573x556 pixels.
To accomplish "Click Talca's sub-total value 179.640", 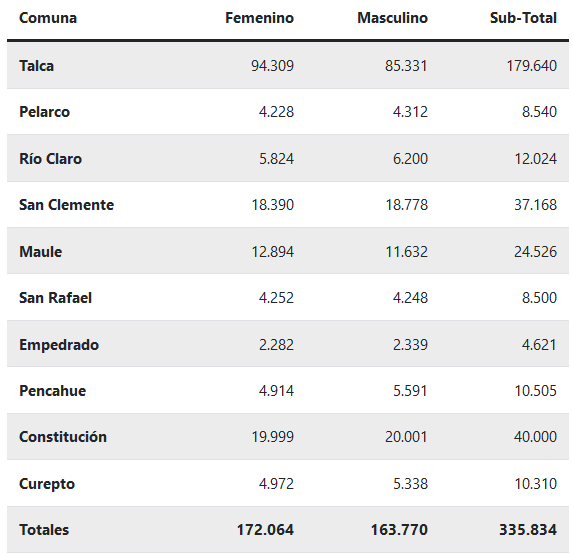I will click(x=531, y=66).
